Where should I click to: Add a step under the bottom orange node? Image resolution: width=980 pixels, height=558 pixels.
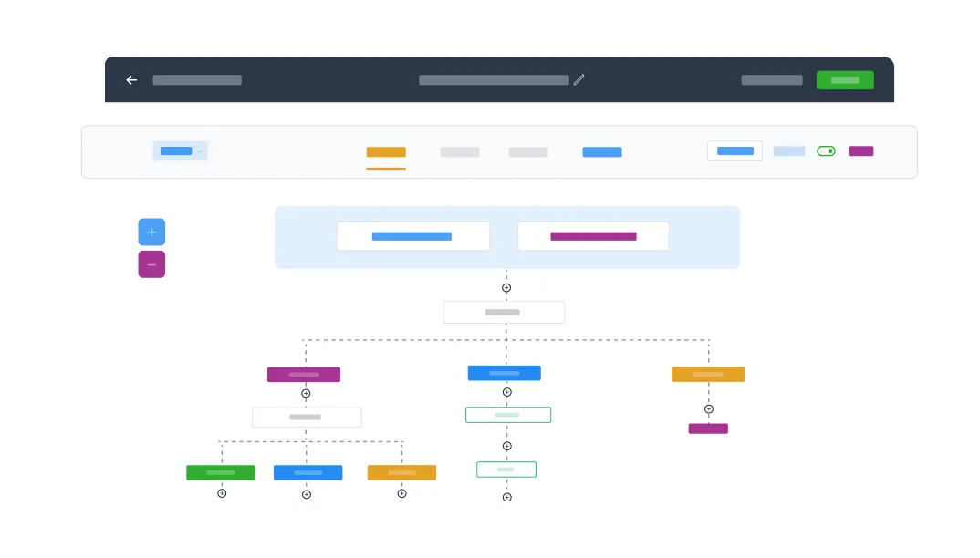click(401, 493)
